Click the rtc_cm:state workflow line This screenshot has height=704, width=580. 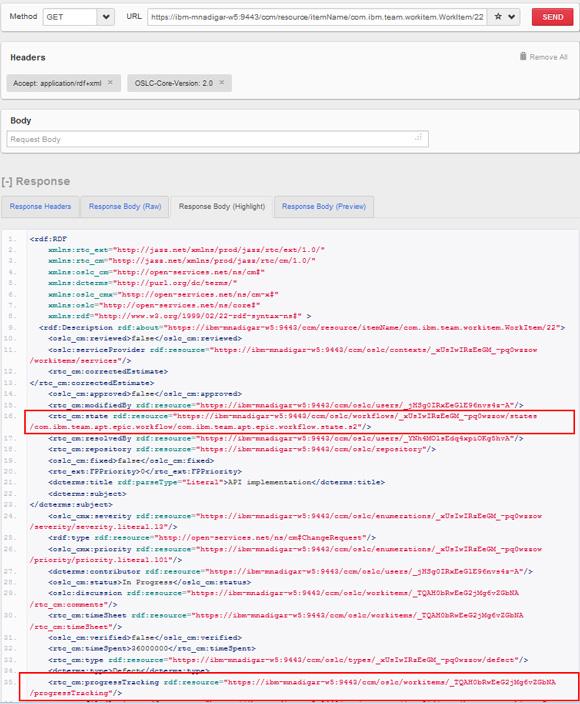[283, 421]
